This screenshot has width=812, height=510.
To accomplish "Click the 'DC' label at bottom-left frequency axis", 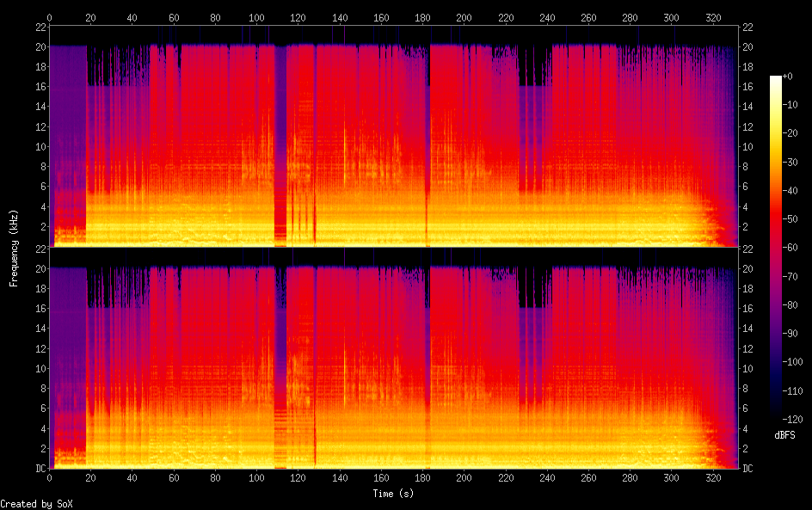I will pos(39,468).
